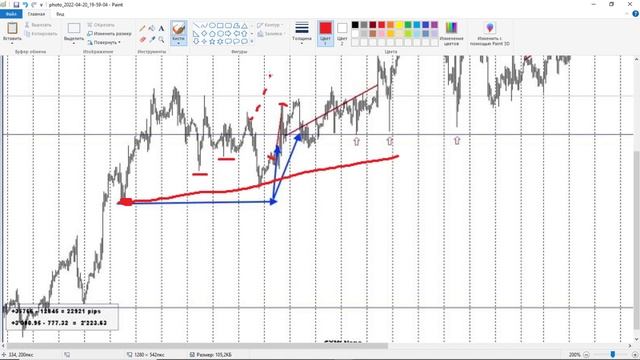The width and height of the screenshot is (640, 360).
Task: Click the Brushes (Кисти) tool icon
Action: pyautogui.click(x=178, y=29)
